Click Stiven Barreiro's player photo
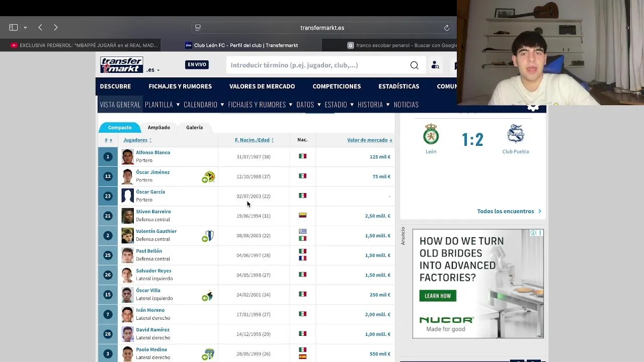Screen dimensions: 644x362 click(x=127, y=216)
